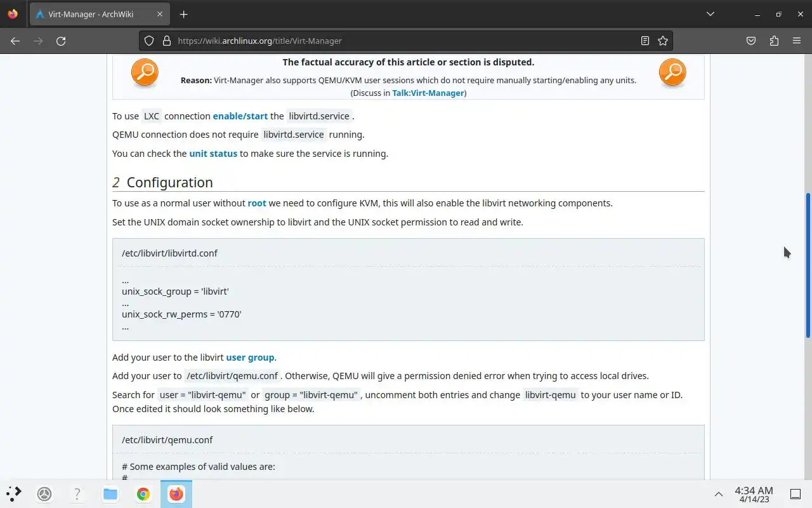
Task: Launch Chrome from the taskbar
Action: [143, 493]
